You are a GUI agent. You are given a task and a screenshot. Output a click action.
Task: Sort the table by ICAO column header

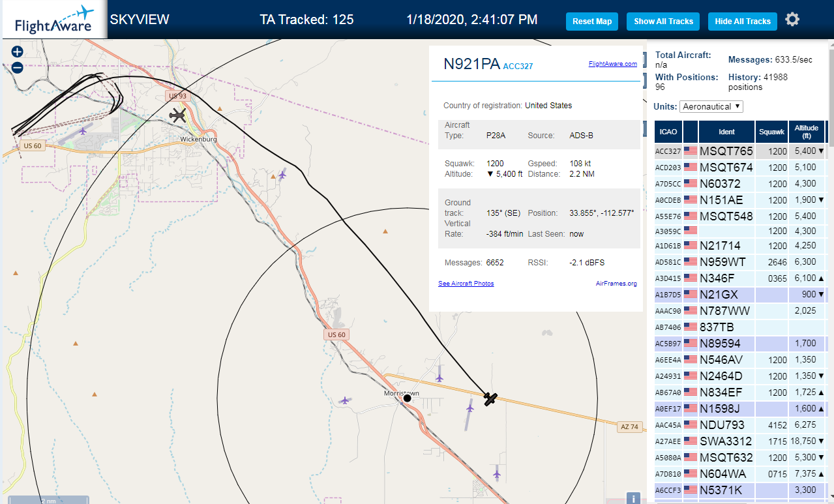[668, 132]
